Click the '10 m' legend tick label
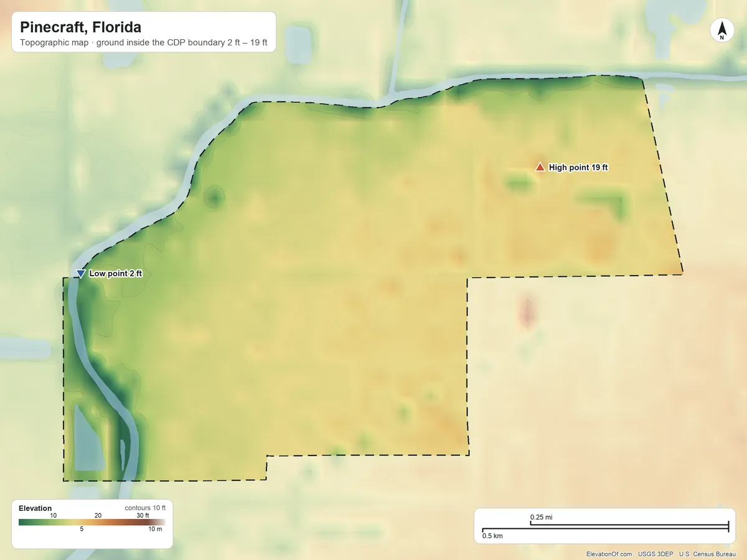The height and width of the screenshot is (560, 747). (155, 530)
